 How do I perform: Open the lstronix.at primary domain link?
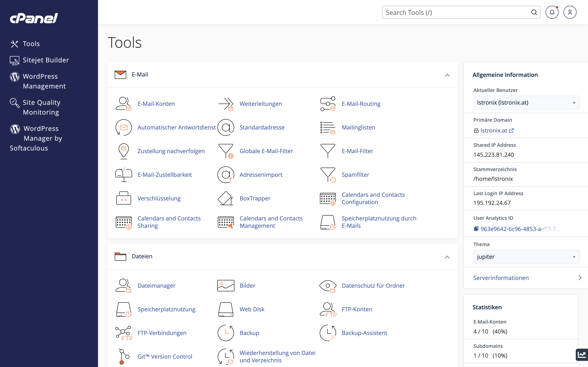click(x=494, y=130)
